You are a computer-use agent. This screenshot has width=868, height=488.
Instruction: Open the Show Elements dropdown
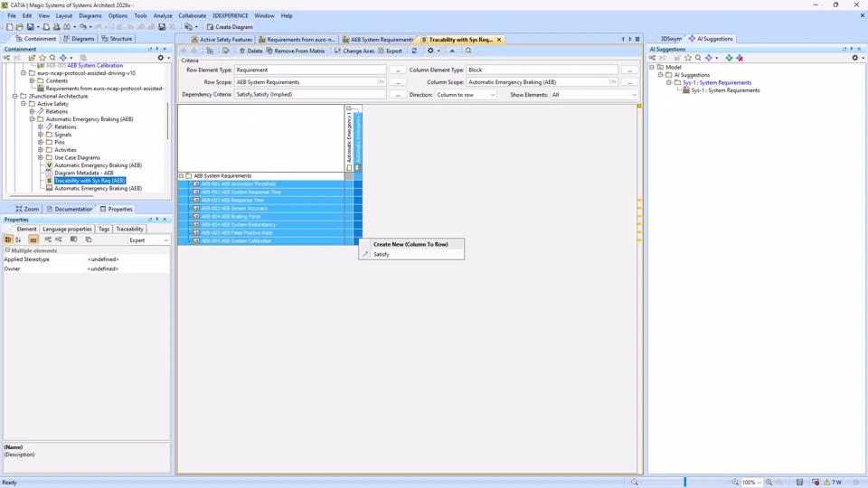click(594, 95)
